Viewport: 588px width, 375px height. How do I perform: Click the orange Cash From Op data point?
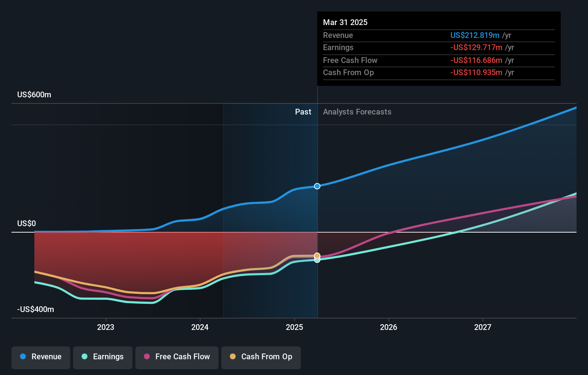[x=317, y=255]
